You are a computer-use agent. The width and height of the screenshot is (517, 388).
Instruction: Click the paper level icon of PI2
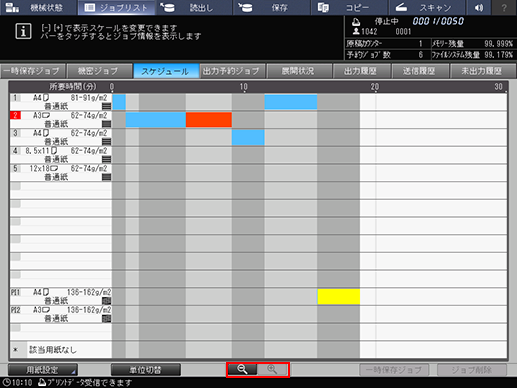tap(106, 319)
